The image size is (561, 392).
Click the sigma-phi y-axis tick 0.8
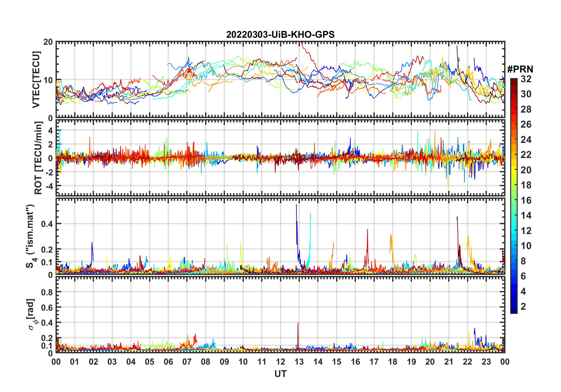pyautogui.click(x=47, y=292)
